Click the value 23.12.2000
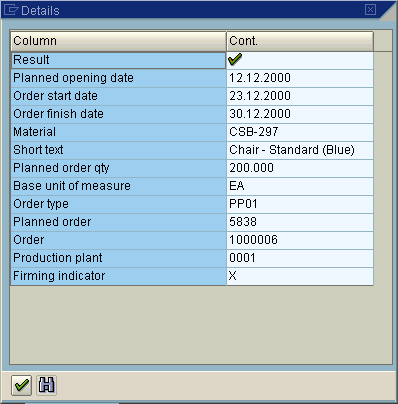Screen dimensions: 398x404 (x=300, y=96)
